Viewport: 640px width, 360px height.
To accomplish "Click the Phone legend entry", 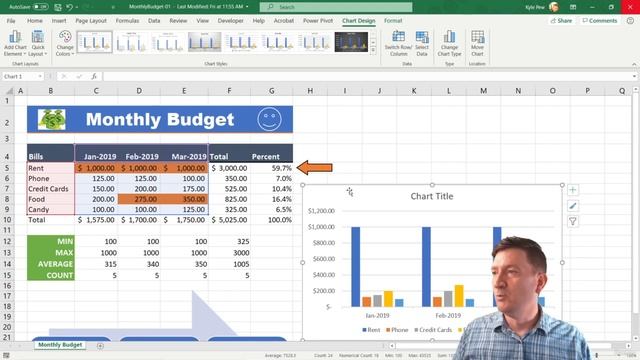I will (397, 330).
